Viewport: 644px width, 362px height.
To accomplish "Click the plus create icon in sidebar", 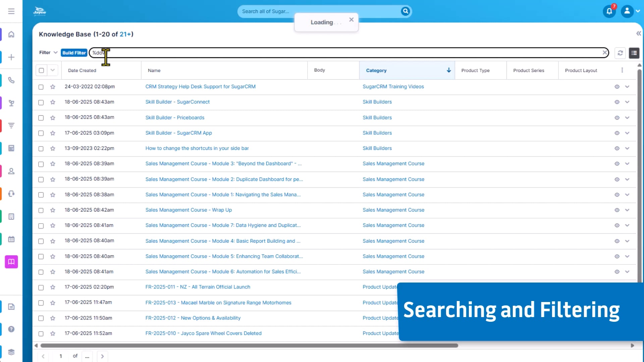I will click(x=11, y=57).
